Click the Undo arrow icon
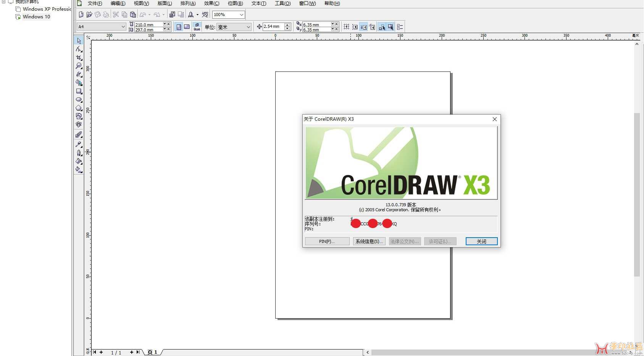This screenshot has width=644, height=356. click(x=143, y=15)
